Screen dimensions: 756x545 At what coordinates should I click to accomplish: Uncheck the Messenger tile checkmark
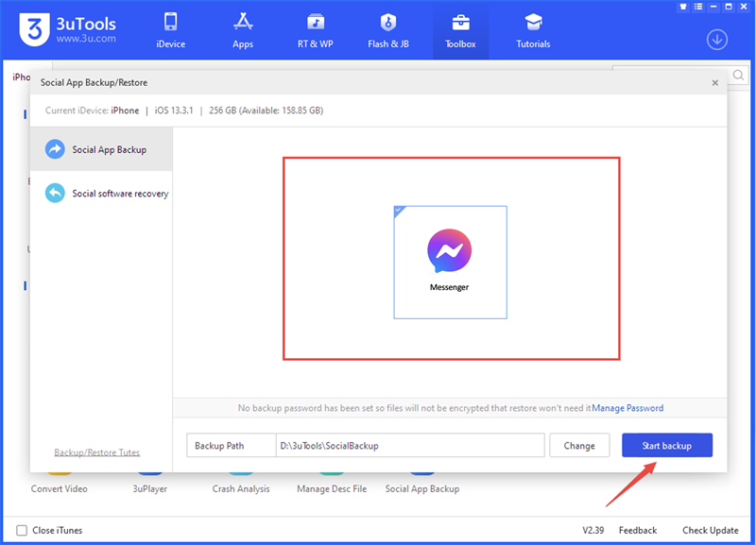pos(399,211)
